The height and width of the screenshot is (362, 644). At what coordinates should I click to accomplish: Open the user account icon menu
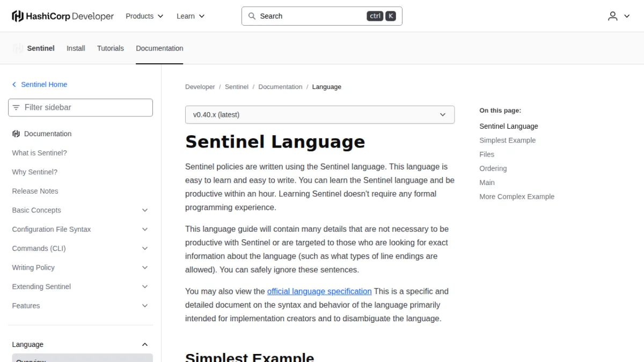point(619,16)
